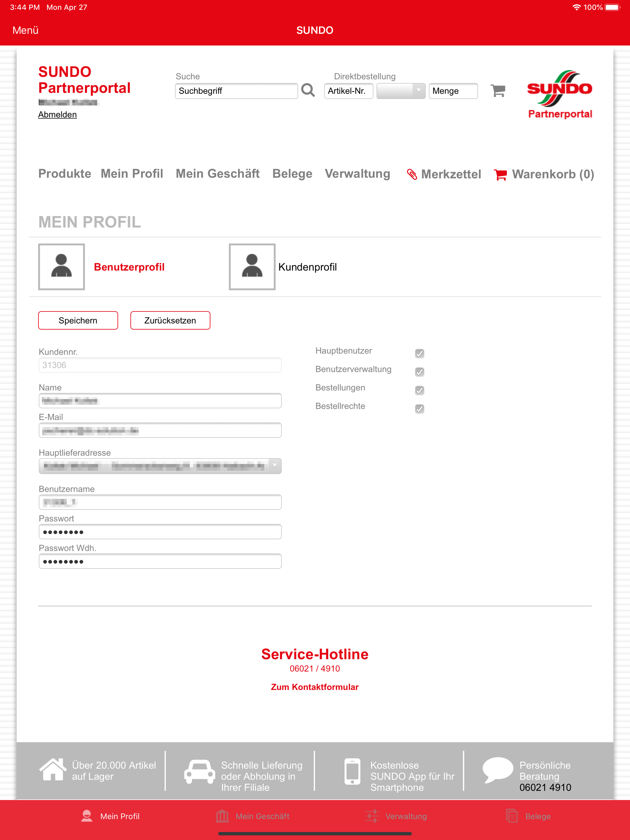
Task: Select the Kundenprofil avatar icon
Action: tap(252, 267)
